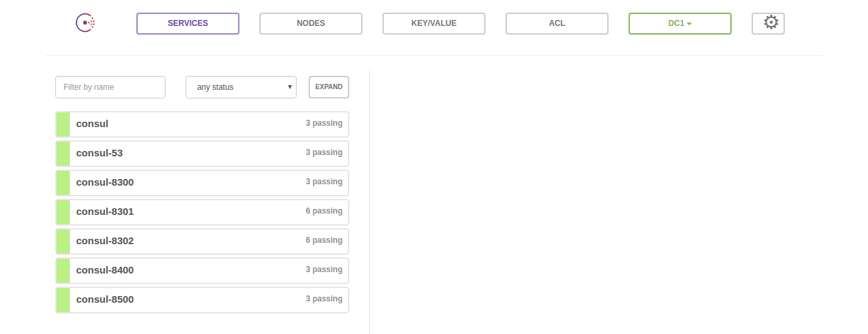Open the consul-8400 service
Screen dimensions: 868x334
click(x=202, y=271)
